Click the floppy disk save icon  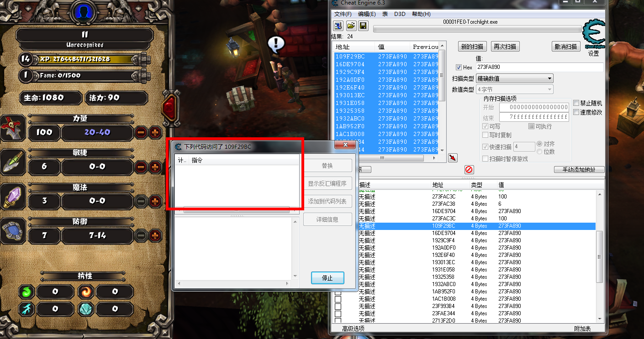[x=363, y=26]
